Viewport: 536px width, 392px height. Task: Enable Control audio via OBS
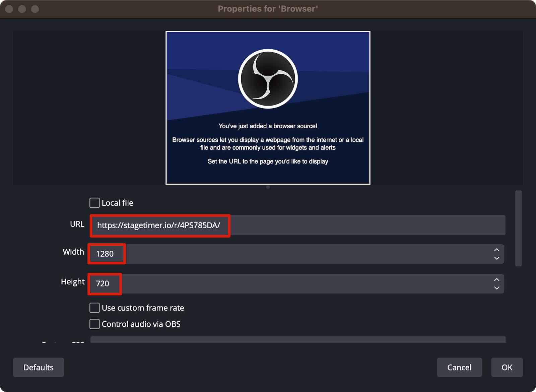click(x=94, y=324)
